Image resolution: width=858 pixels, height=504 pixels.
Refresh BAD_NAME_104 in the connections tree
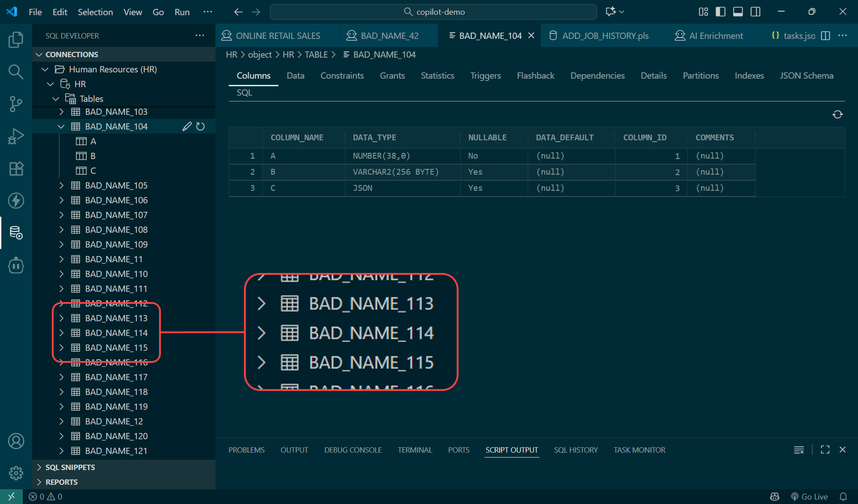click(x=201, y=126)
